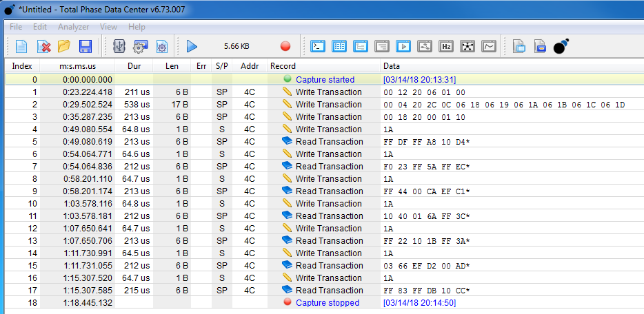Screen dimensions: 644x314
Task: Open the View menu
Action: [108, 27]
